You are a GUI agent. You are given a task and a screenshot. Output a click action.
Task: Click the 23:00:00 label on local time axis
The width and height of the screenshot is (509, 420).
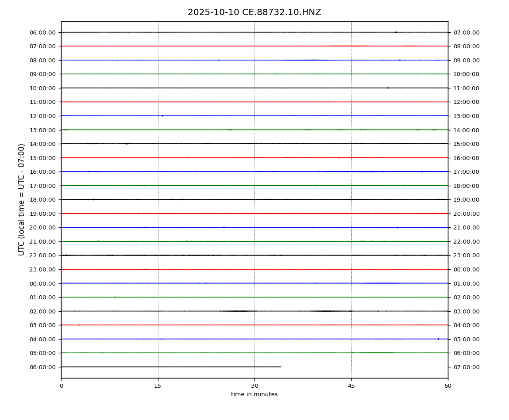466,256
